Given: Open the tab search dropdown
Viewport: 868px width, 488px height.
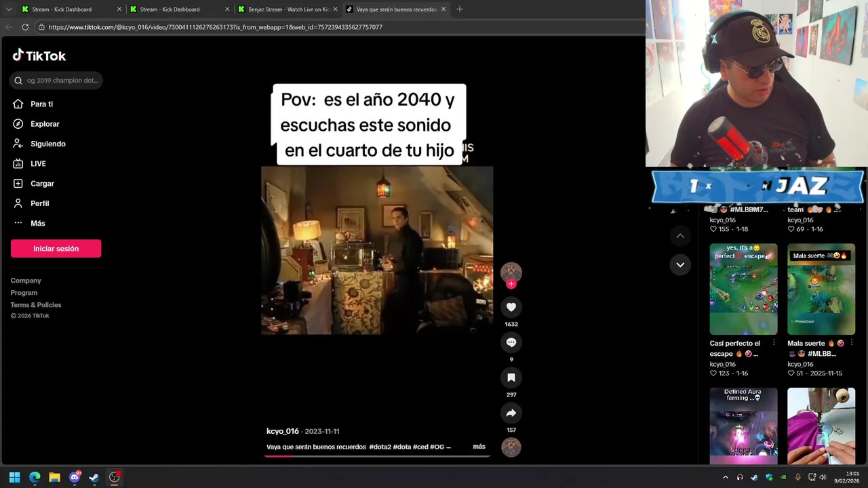Looking at the screenshot, I should point(8,9).
